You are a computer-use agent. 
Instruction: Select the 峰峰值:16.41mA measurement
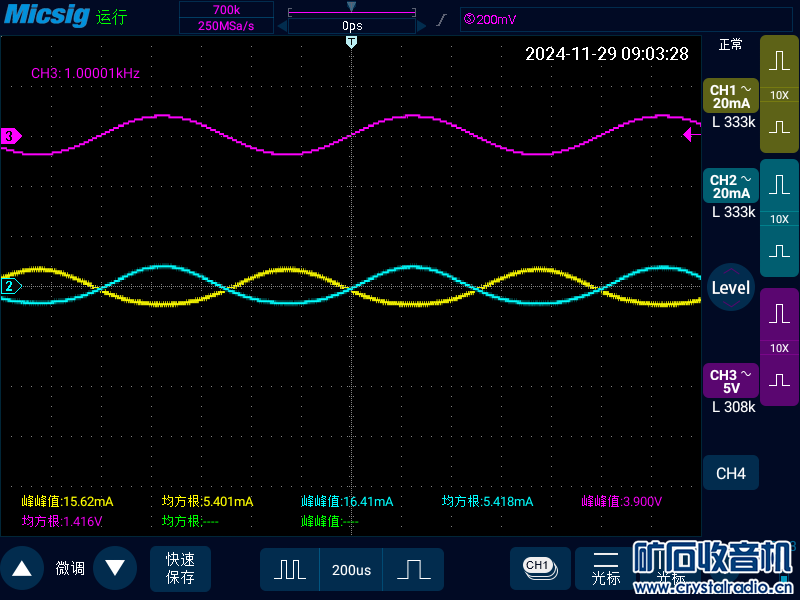pos(347,502)
